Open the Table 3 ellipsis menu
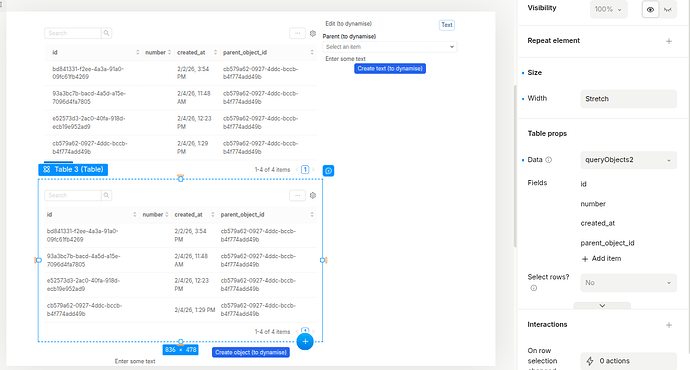Viewport: 690px width, 370px height. (297, 195)
